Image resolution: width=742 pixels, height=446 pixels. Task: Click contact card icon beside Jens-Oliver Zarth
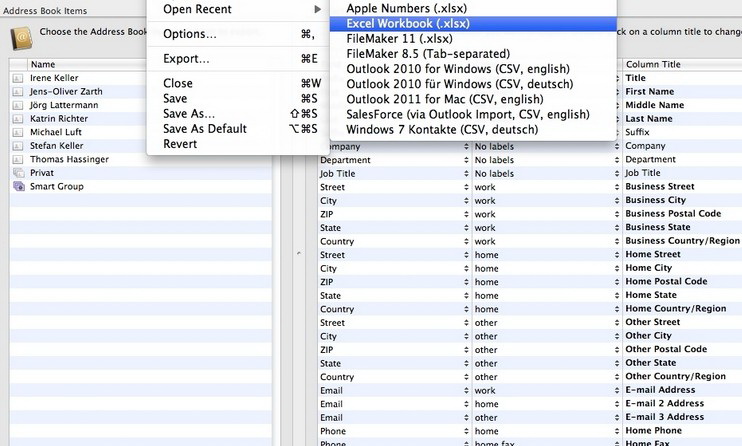[x=18, y=92]
